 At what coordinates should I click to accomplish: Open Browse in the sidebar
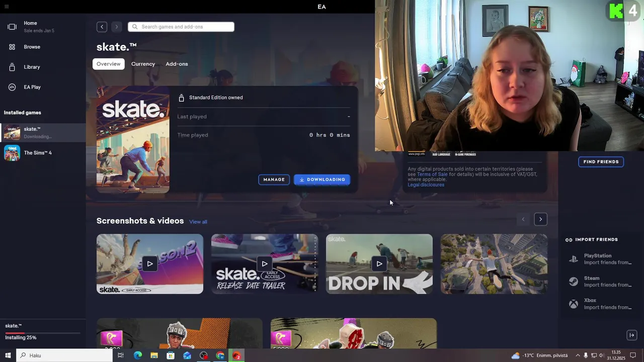click(x=43, y=47)
